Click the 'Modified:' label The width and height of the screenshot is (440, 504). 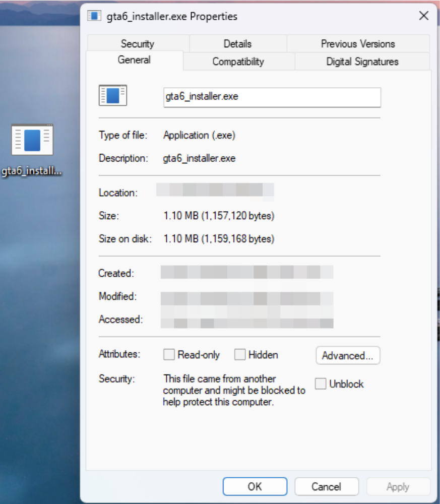(117, 296)
